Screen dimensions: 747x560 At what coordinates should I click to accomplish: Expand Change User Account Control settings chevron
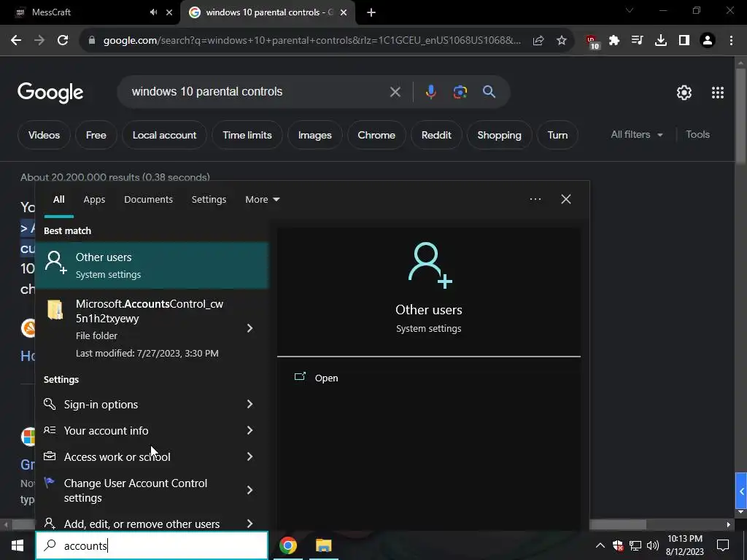(249, 490)
